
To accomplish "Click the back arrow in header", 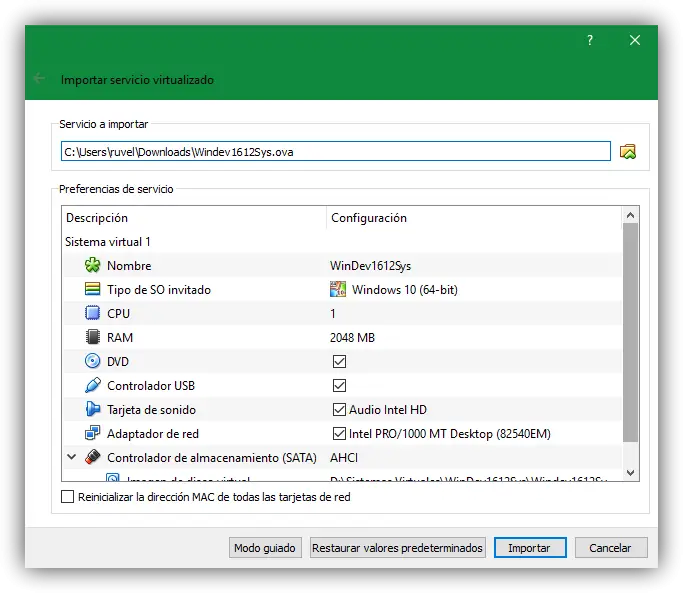I will [x=39, y=79].
